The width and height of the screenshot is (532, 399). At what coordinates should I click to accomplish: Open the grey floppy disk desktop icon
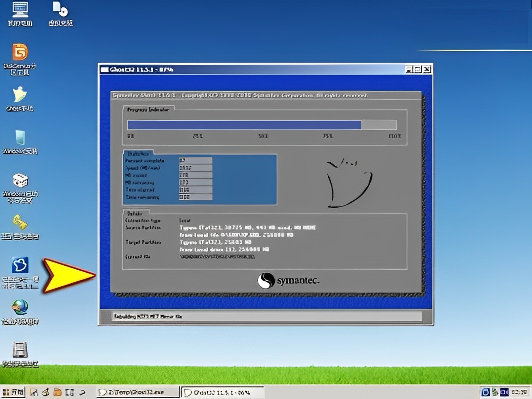tap(20, 350)
